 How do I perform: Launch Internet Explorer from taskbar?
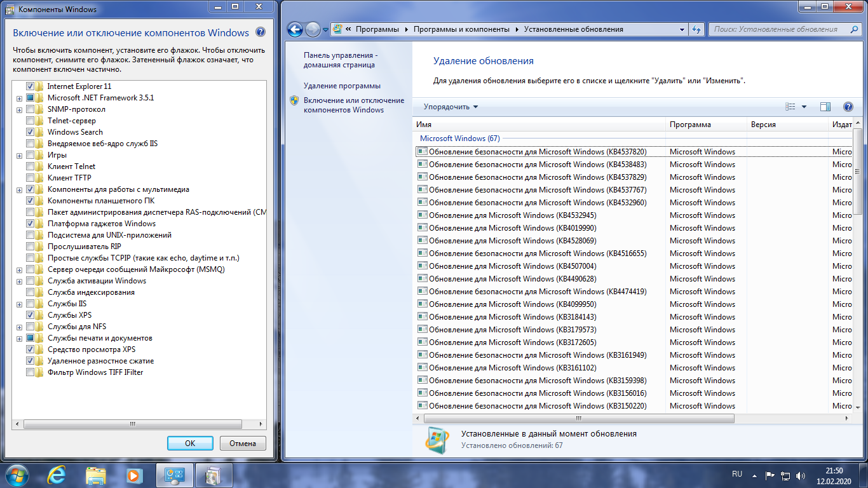click(57, 475)
